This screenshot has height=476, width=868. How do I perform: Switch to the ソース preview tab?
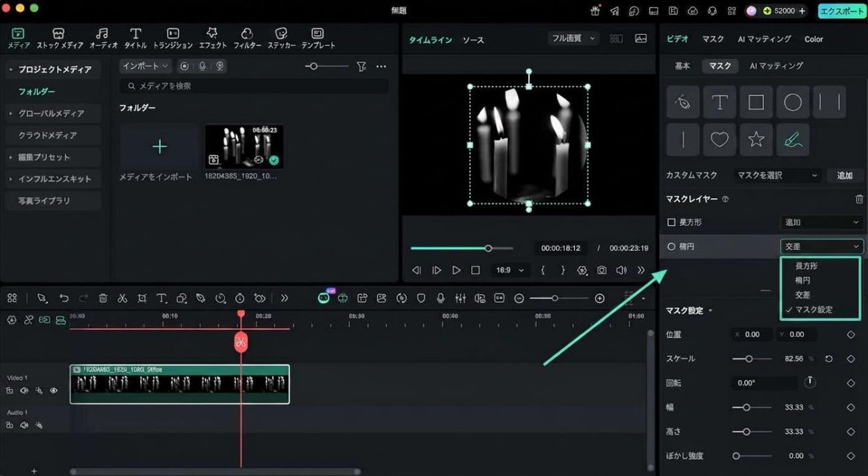[473, 40]
